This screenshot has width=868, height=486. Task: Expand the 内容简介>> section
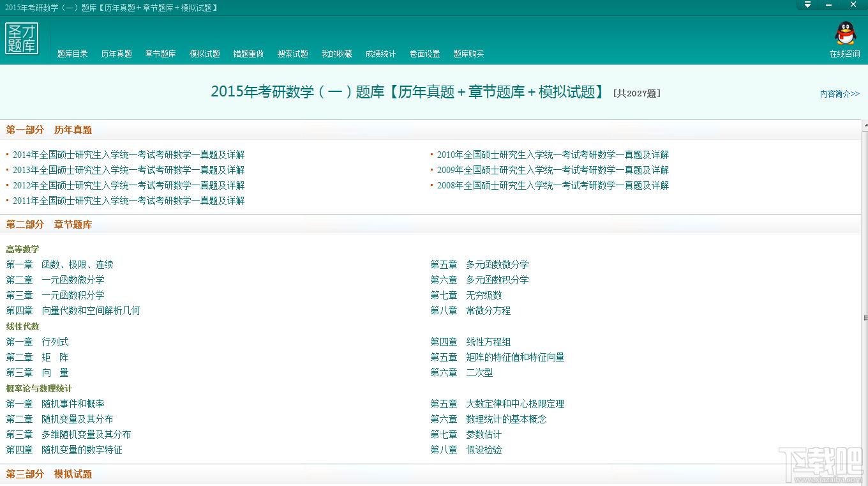click(839, 93)
